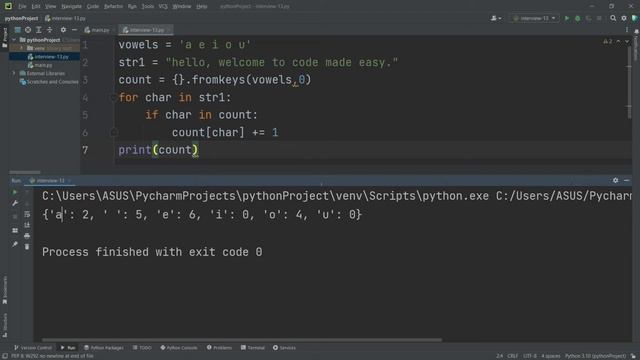640x360 pixels.
Task: Open the Services tool window
Action: [x=284, y=348]
